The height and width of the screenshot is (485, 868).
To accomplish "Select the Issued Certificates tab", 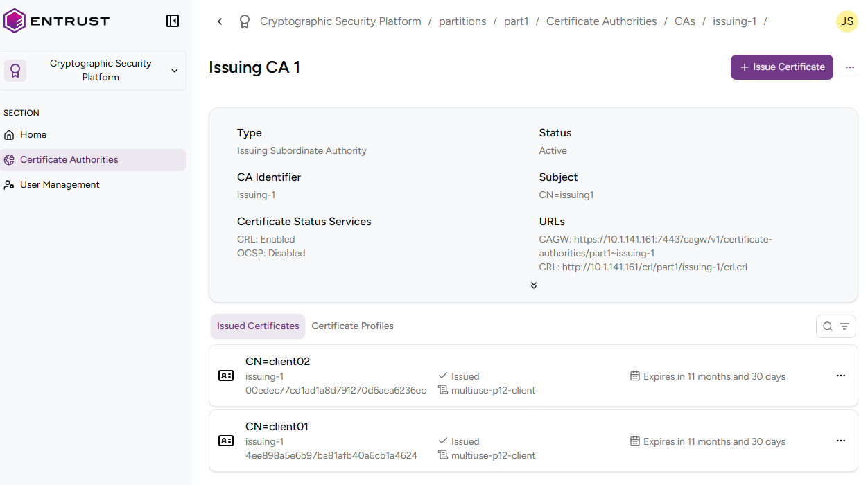I will tap(258, 326).
